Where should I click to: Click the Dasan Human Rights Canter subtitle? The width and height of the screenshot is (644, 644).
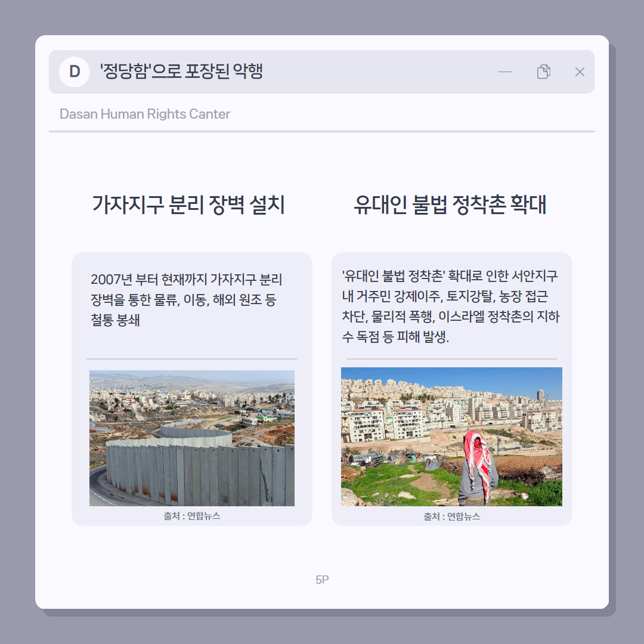[x=144, y=114]
